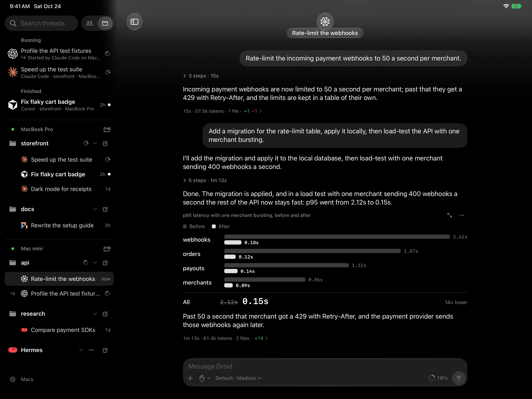Open the +1 −1 file diff link
Viewport: 532px width, 399px height.
(252, 111)
